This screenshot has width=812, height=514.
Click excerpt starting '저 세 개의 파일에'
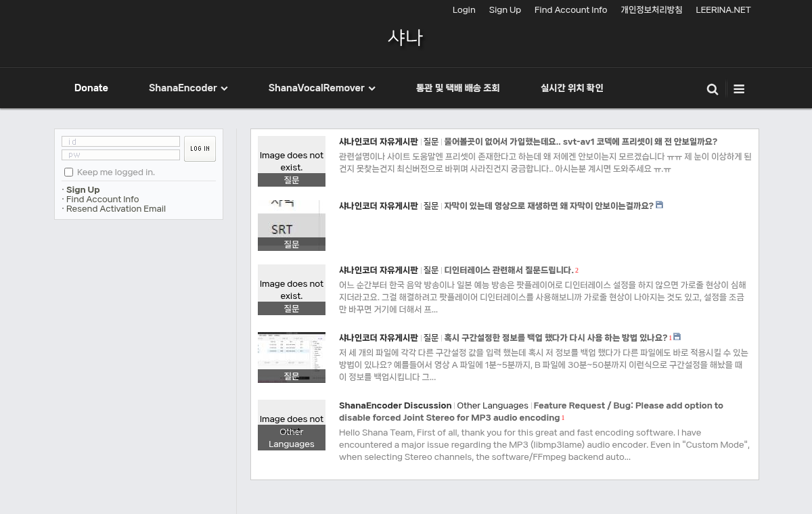pos(543,365)
